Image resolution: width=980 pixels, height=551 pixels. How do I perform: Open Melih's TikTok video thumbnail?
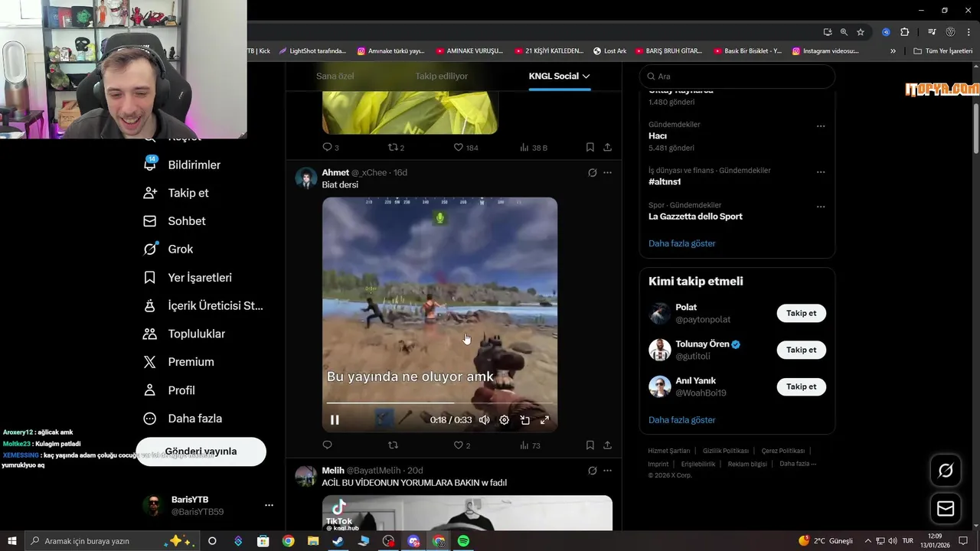click(x=467, y=513)
